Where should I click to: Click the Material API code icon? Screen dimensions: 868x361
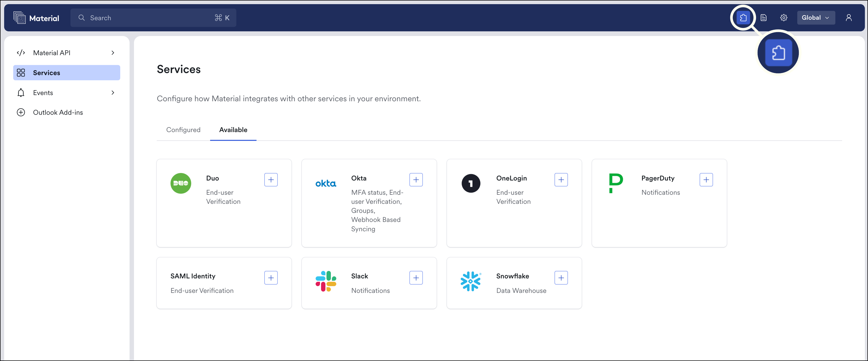[x=21, y=53]
